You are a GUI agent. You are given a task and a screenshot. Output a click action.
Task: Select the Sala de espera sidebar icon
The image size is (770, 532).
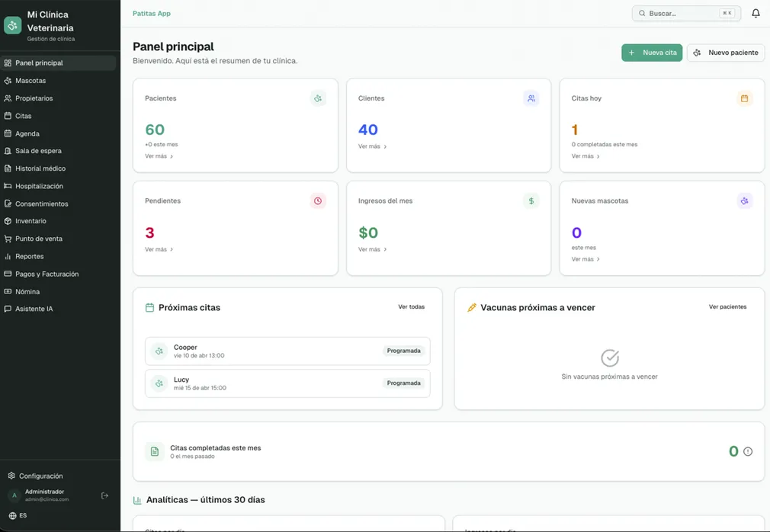[x=8, y=150]
